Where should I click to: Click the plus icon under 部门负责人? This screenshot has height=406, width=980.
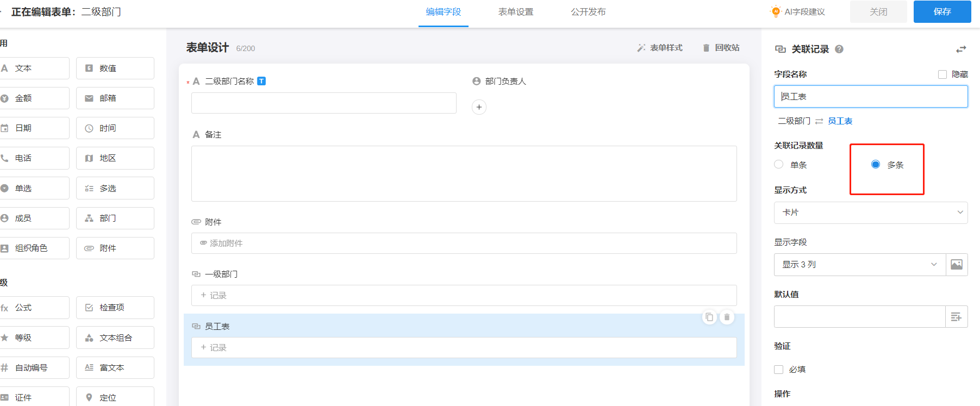[x=479, y=107]
